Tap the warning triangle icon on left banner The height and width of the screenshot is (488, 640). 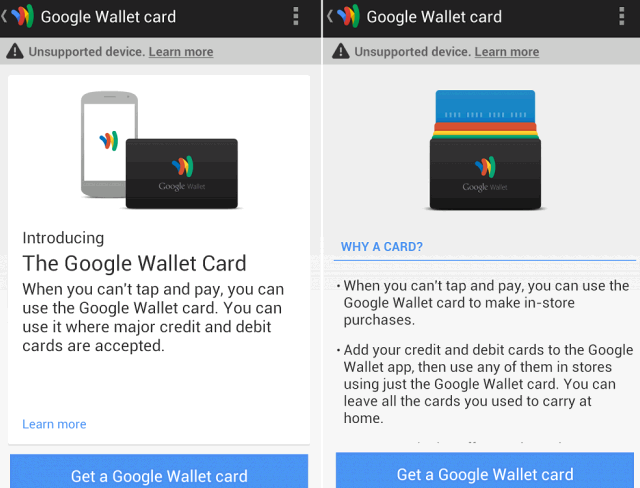[x=15, y=51]
